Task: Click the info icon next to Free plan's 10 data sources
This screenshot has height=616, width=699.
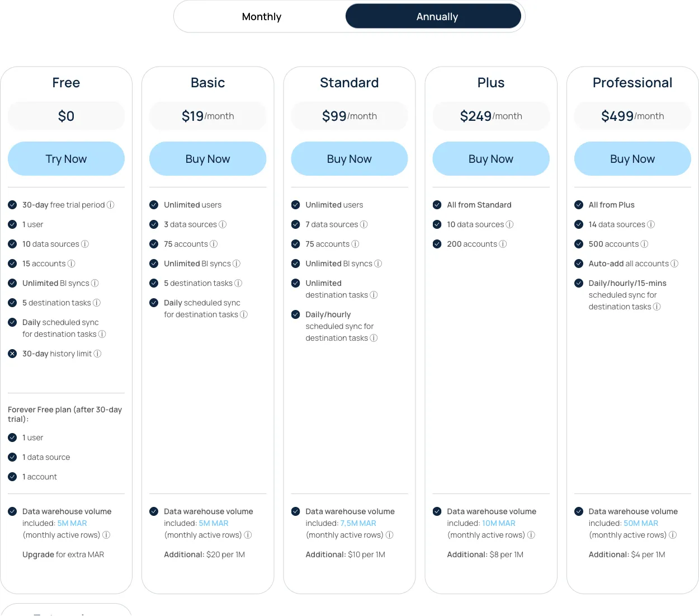Action: coord(85,244)
